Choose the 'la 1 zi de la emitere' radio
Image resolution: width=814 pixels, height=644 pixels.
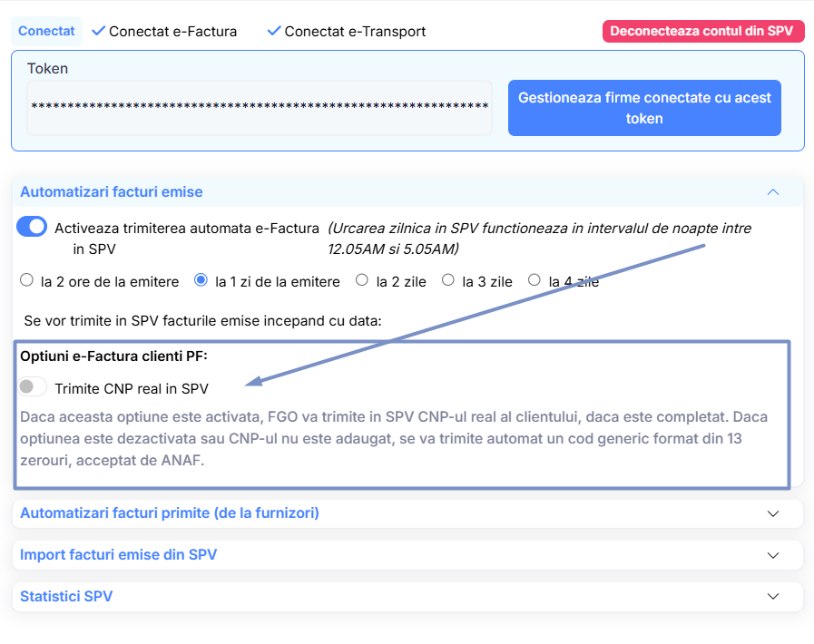click(201, 281)
